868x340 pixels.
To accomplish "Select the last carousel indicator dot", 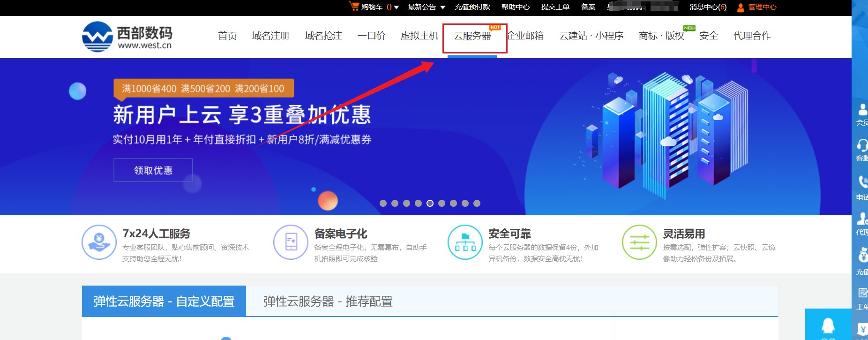I will (x=477, y=203).
